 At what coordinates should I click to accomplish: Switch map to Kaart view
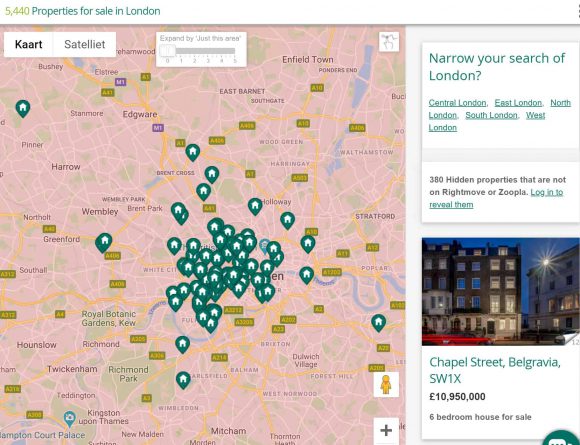tap(28, 44)
